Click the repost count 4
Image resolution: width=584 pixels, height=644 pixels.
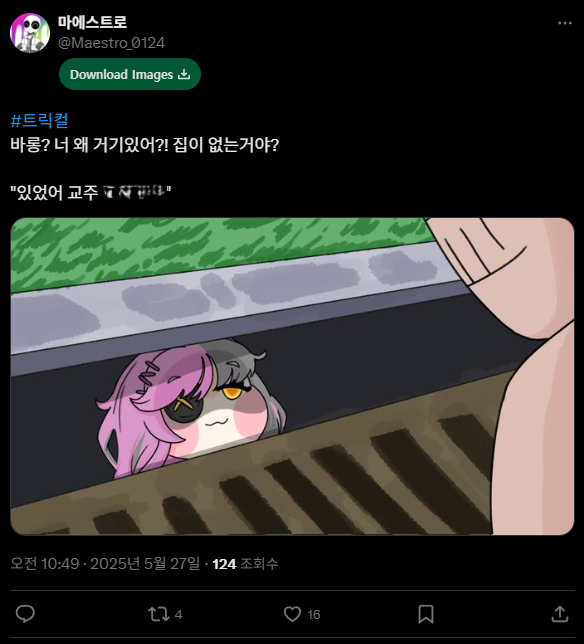click(x=178, y=615)
